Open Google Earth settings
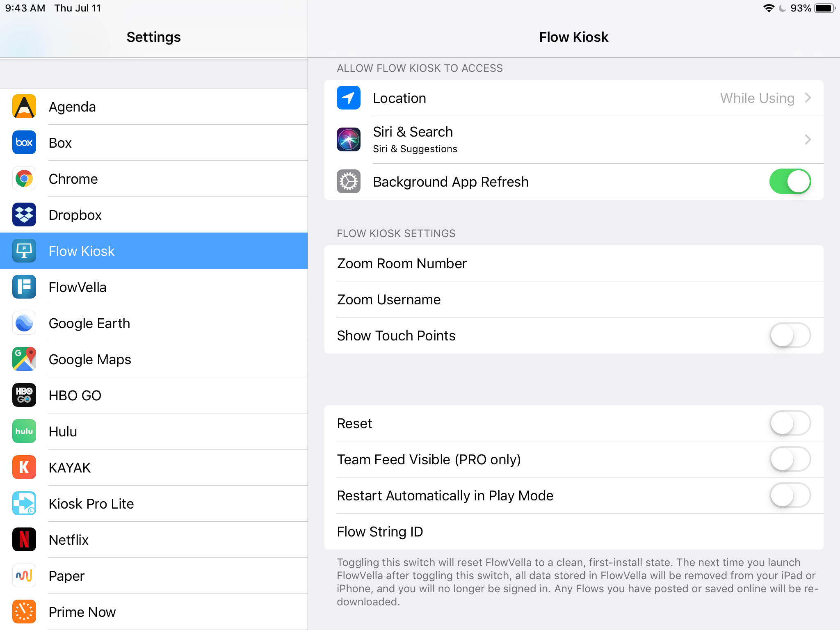This screenshot has width=840, height=630. point(154,323)
